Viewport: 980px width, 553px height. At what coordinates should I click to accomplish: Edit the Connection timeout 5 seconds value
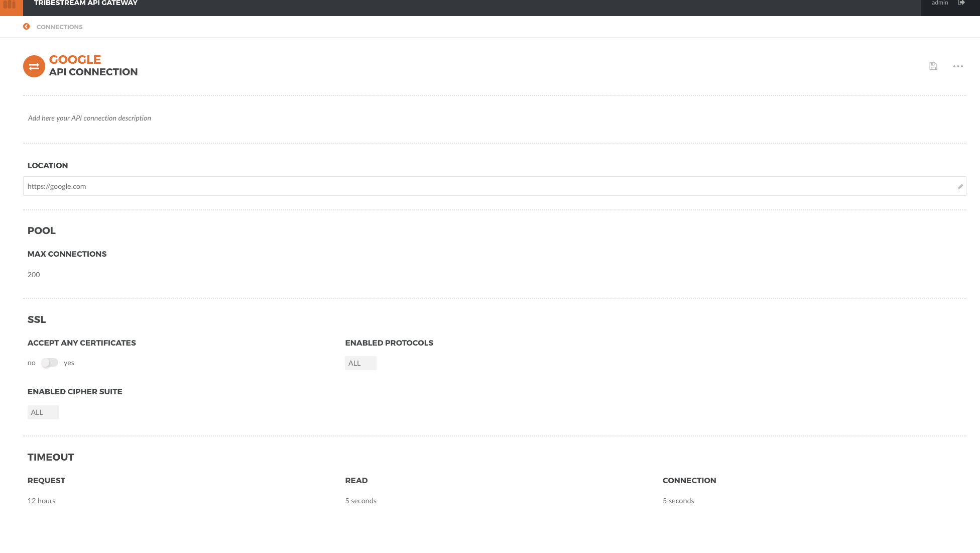pyautogui.click(x=678, y=501)
